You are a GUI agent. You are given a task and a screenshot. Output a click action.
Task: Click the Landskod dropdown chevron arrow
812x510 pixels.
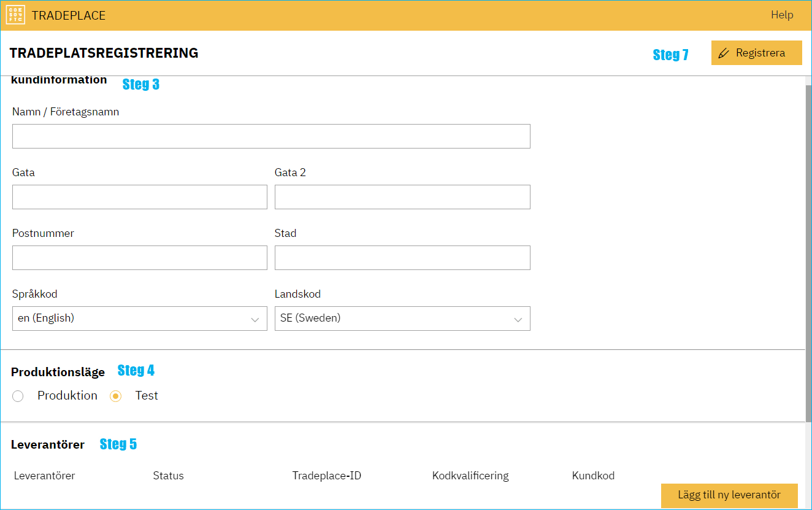[518, 320]
